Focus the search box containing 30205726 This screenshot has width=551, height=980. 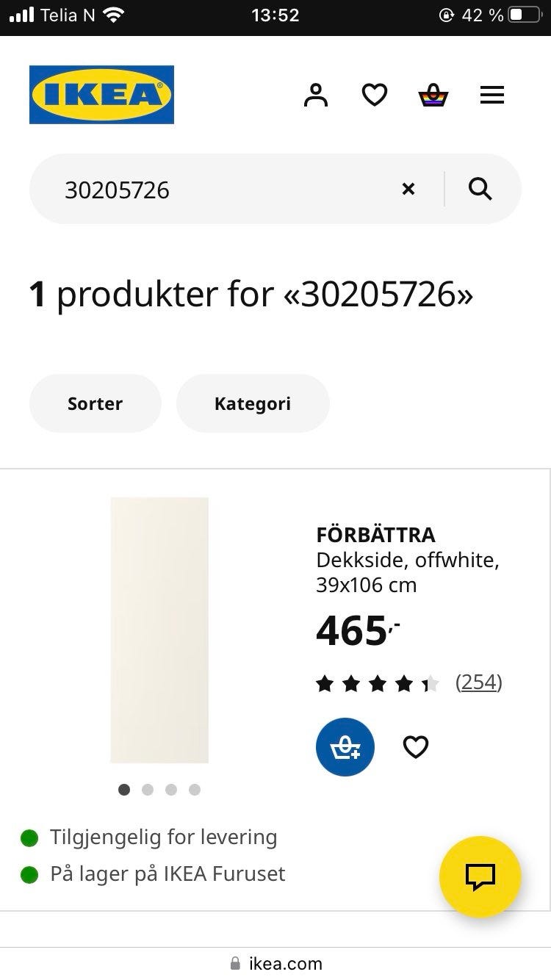pyautogui.click(x=220, y=189)
